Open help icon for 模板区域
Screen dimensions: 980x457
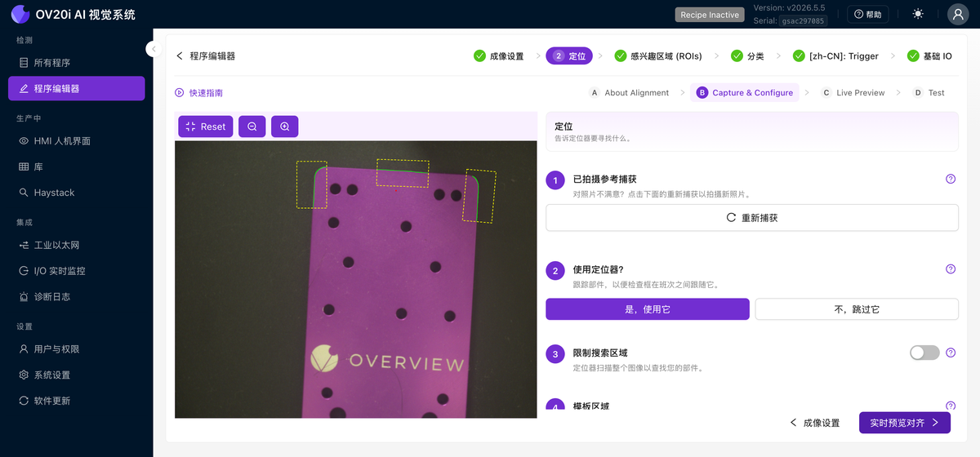pyautogui.click(x=951, y=406)
